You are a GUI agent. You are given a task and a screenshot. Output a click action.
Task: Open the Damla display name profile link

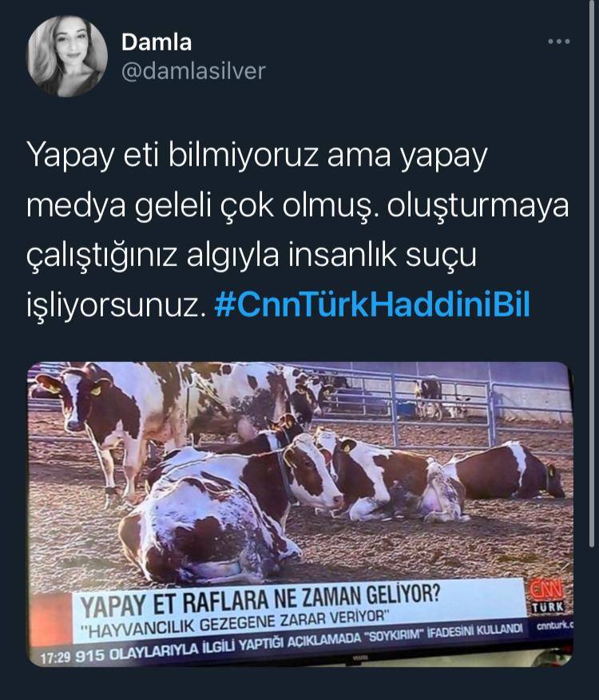[x=157, y=42]
